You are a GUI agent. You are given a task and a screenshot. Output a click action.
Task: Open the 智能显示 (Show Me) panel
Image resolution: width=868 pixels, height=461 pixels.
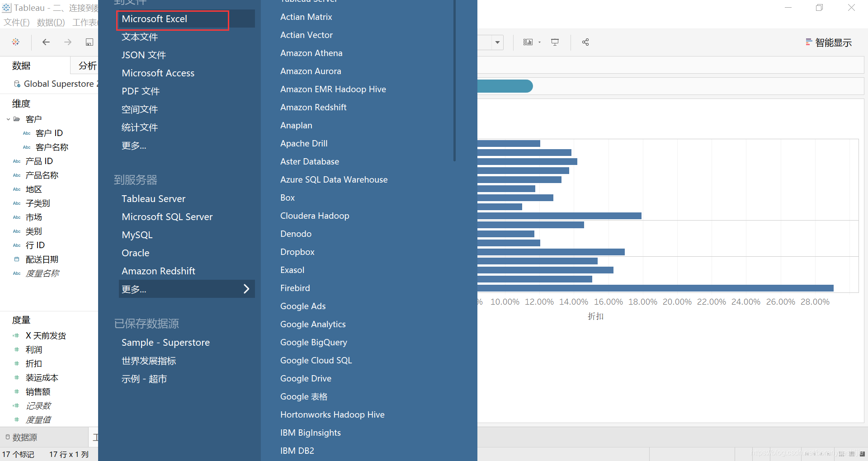coord(829,42)
